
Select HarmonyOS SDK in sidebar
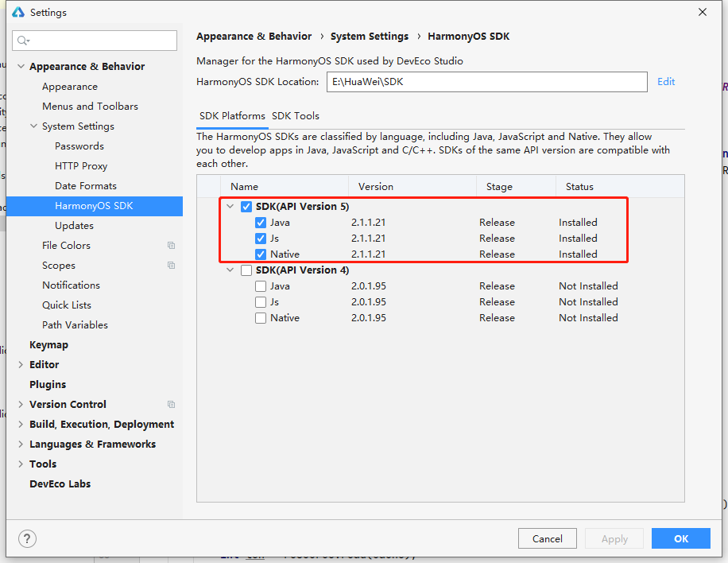click(95, 206)
